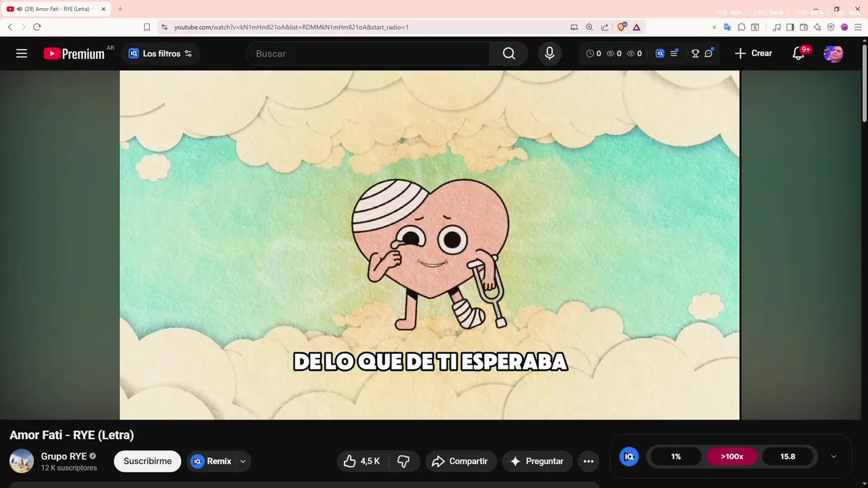Select the 1% stat pill
868x488 pixels.
pyautogui.click(x=676, y=456)
